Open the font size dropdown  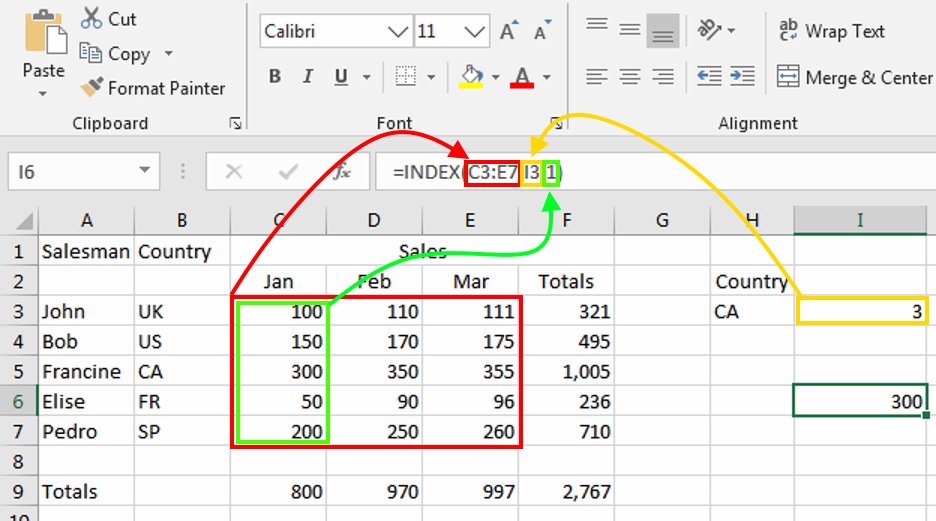pos(479,31)
